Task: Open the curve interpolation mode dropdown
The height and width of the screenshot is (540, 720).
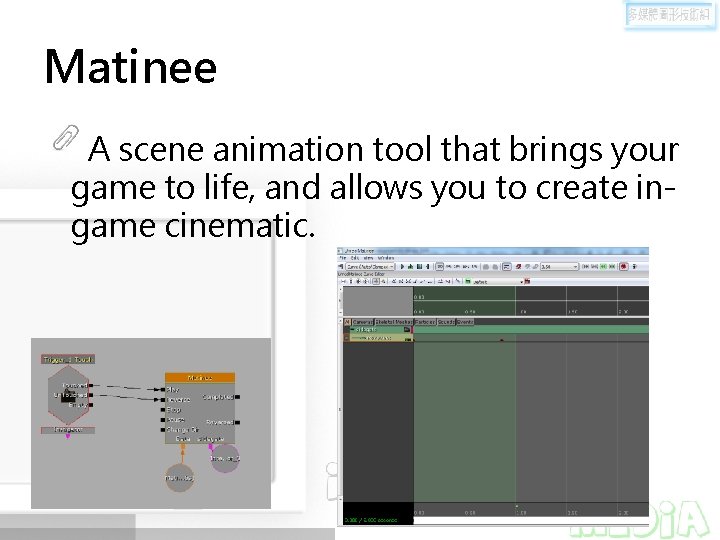Action: [x=370, y=267]
